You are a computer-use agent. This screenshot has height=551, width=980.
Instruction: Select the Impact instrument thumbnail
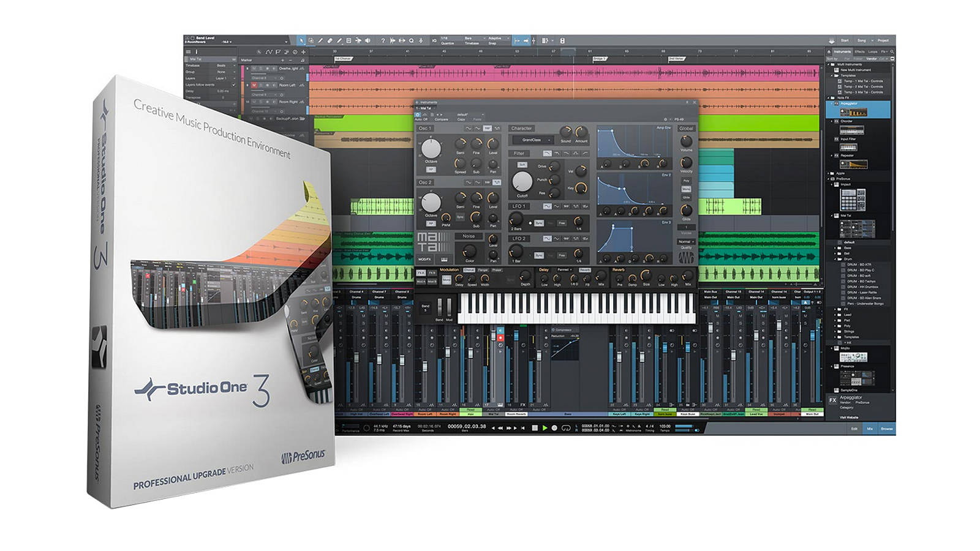853,200
